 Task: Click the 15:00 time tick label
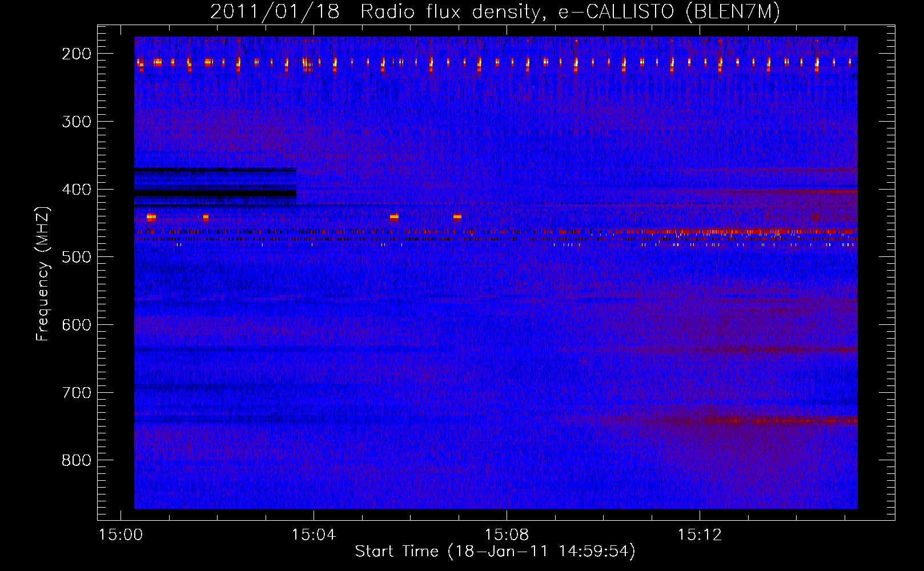point(120,535)
